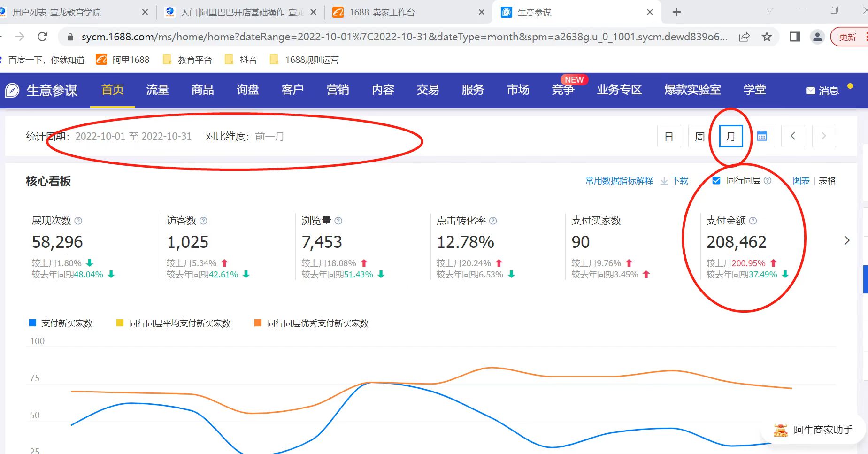The width and height of the screenshot is (868, 454).
Task: Switch the period toggle to 周
Action: pos(699,137)
